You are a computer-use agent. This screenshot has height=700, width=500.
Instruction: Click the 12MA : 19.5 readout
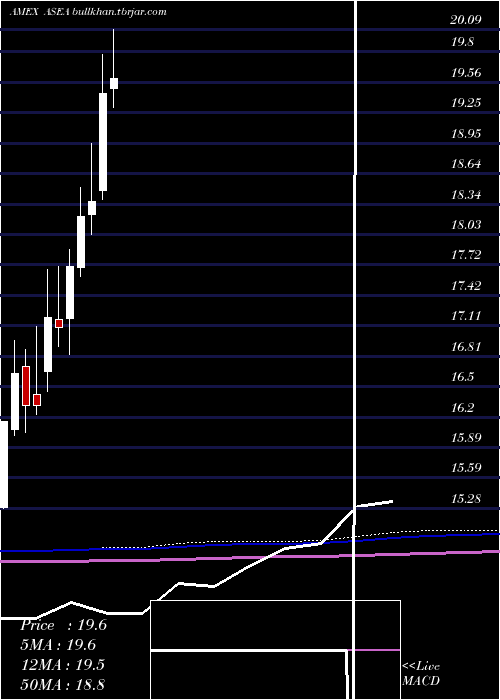(x=62, y=665)
